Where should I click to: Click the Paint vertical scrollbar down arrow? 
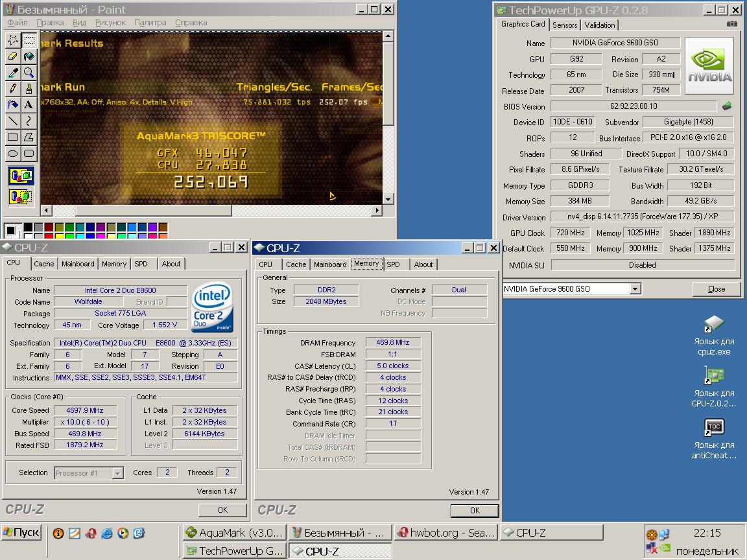(x=388, y=199)
